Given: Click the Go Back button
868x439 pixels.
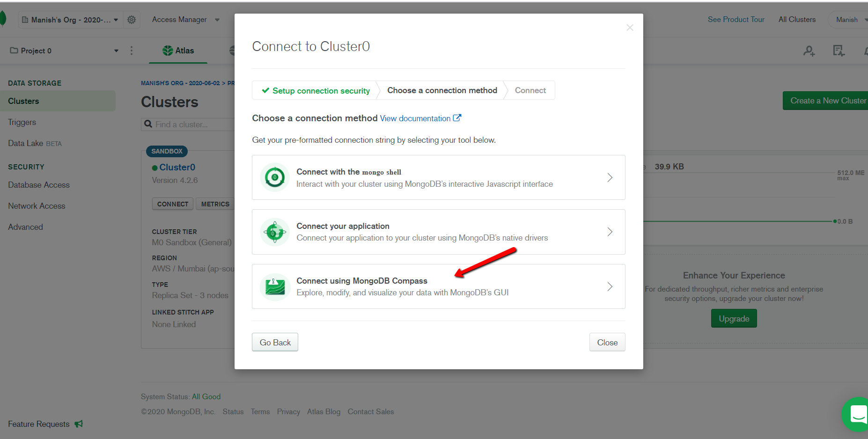Looking at the screenshot, I should click(275, 343).
